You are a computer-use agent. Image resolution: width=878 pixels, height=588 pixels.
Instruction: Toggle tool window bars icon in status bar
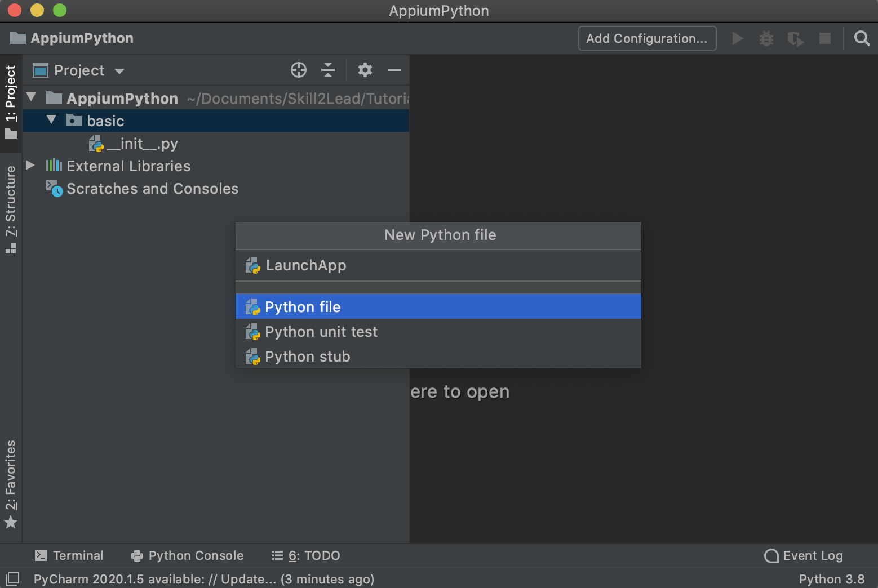12,578
